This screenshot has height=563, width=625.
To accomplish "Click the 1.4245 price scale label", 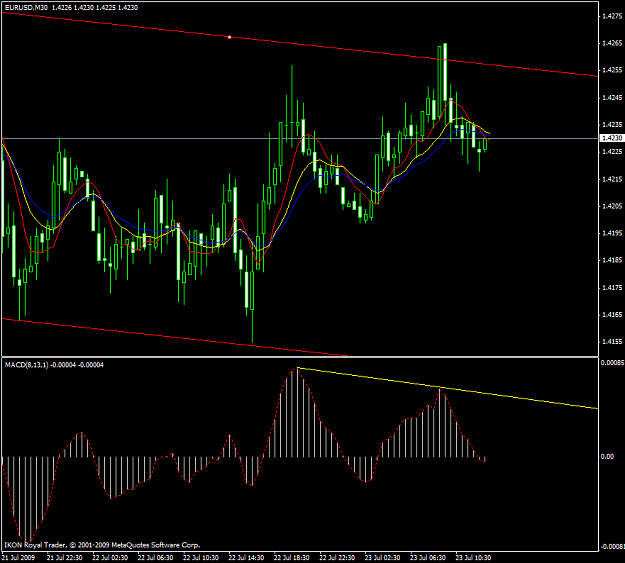I will pyautogui.click(x=612, y=97).
